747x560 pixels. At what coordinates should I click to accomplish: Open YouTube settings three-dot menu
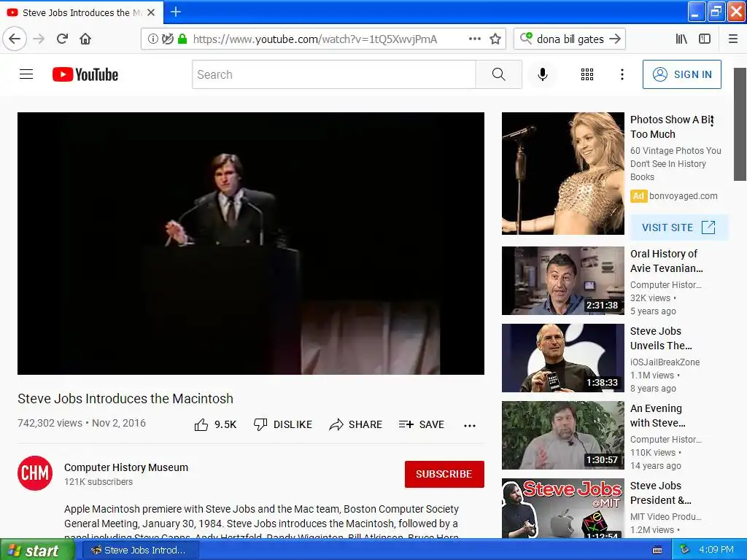622,74
